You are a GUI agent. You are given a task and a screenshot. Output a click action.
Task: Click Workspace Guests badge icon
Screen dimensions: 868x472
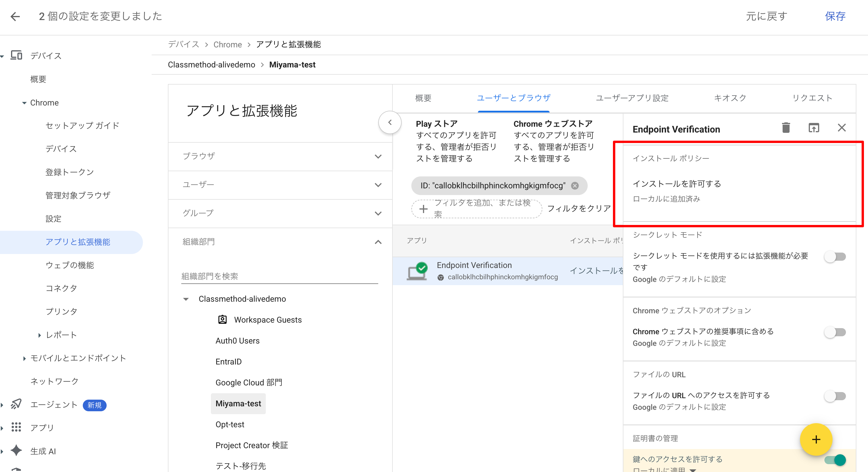pyautogui.click(x=223, y=320)
